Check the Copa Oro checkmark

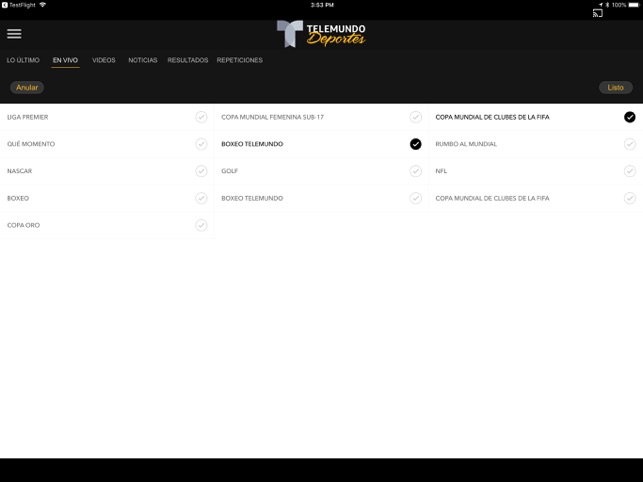(201, 225)
